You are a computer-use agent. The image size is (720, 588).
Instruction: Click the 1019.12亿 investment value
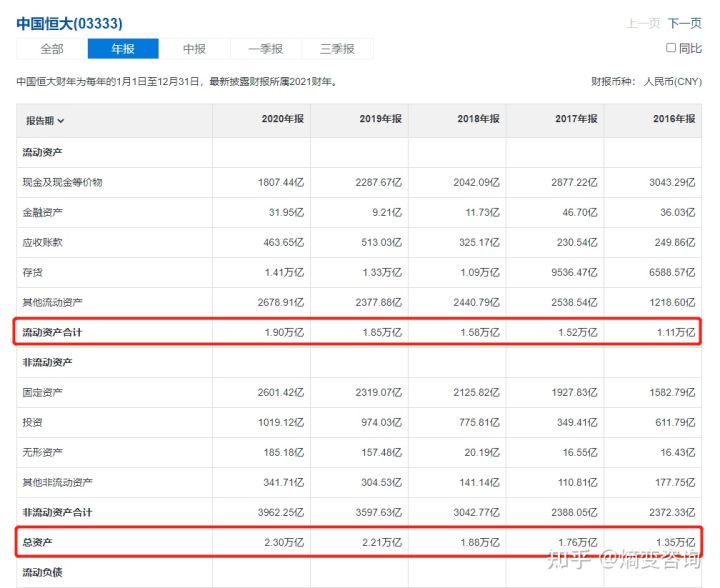point(281,422)
